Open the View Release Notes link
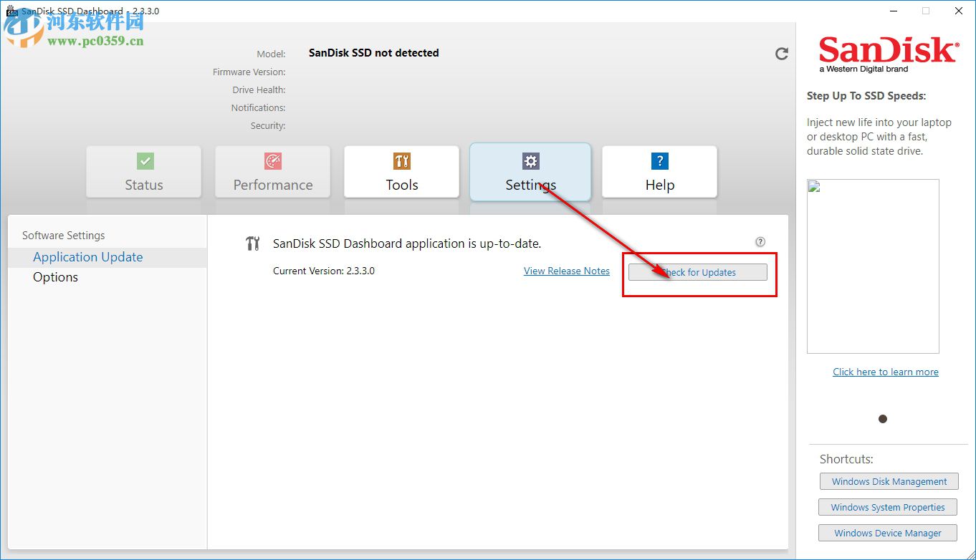This screenshot has width=976, height=560. tap(567, 271)
